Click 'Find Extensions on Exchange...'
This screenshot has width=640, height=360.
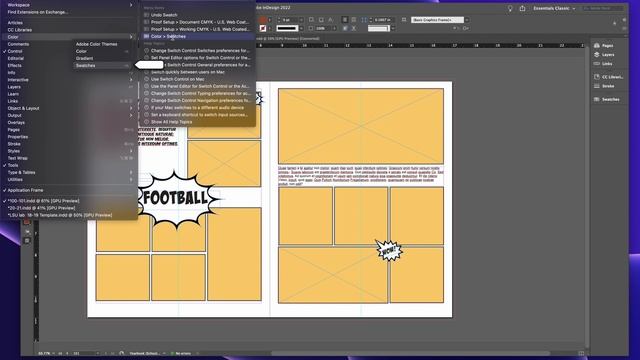coord(38,12)
